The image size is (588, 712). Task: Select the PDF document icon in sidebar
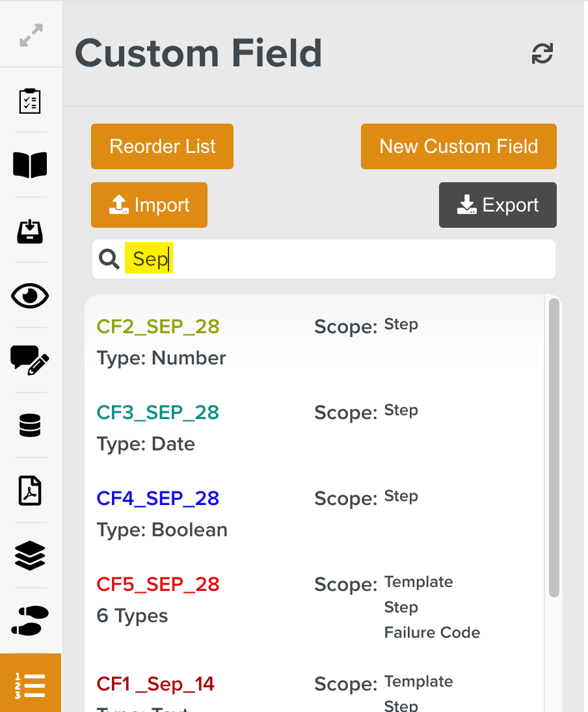(30, 490)
